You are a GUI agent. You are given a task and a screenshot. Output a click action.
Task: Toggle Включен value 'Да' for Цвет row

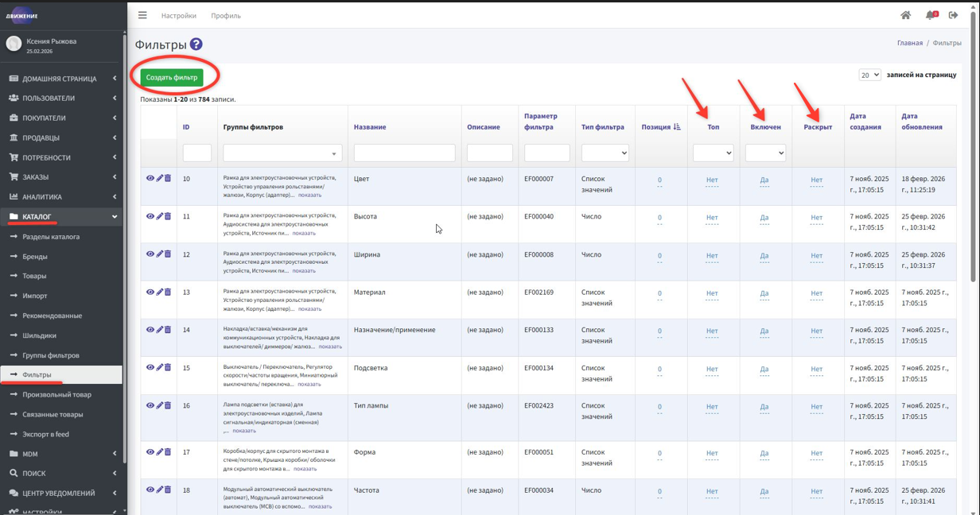pos(764,180)
